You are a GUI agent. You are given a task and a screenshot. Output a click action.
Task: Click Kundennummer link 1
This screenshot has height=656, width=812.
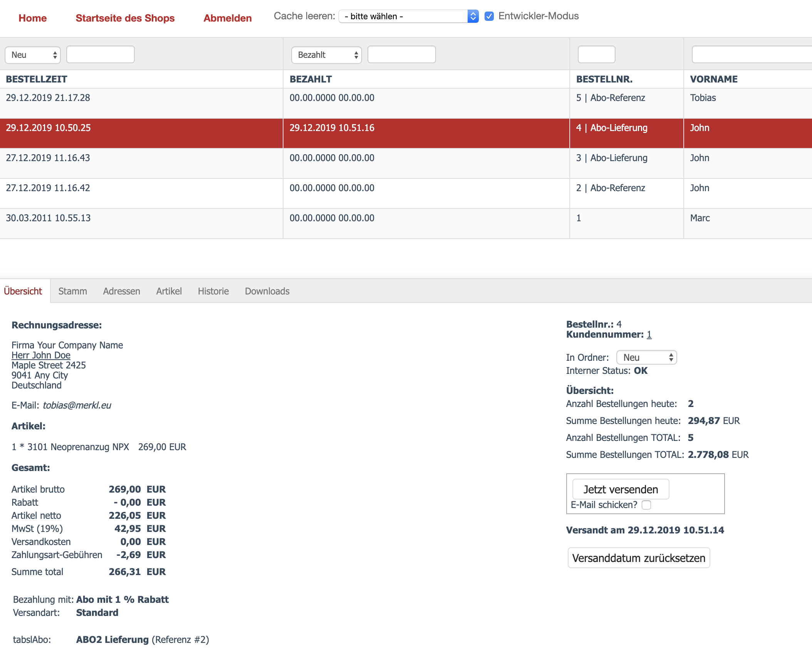coord(649,335)
